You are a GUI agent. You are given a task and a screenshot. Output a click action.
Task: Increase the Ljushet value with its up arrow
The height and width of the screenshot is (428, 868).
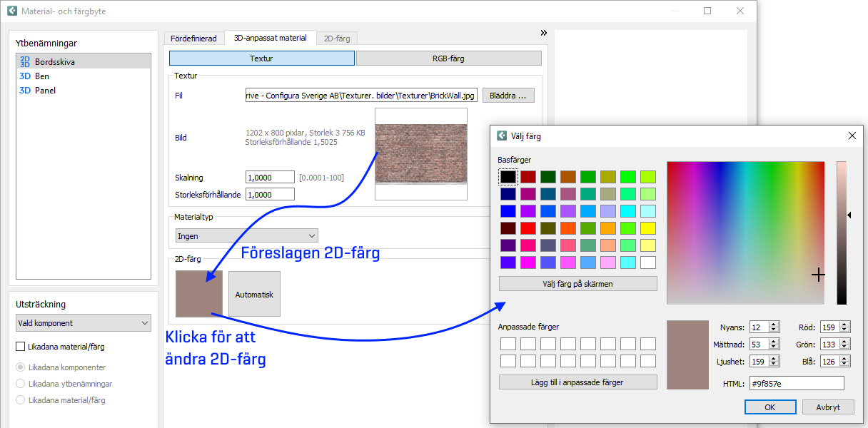click(774, 359)
